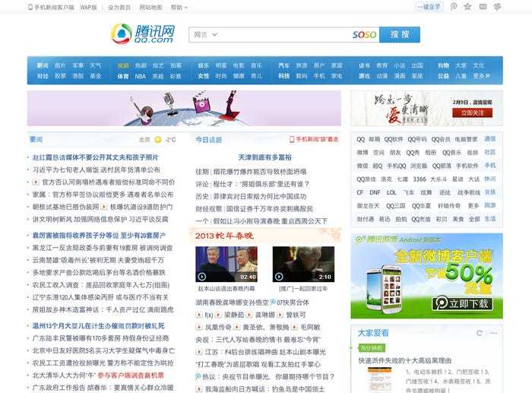Click the WAP版 link in top bar
Viewport: 532px width, 393px height.
(x=89, y=7)
